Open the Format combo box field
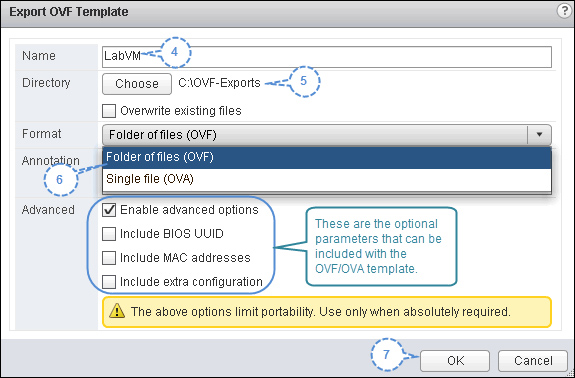This screenshot has width=575, height=378. coord(327,135)
